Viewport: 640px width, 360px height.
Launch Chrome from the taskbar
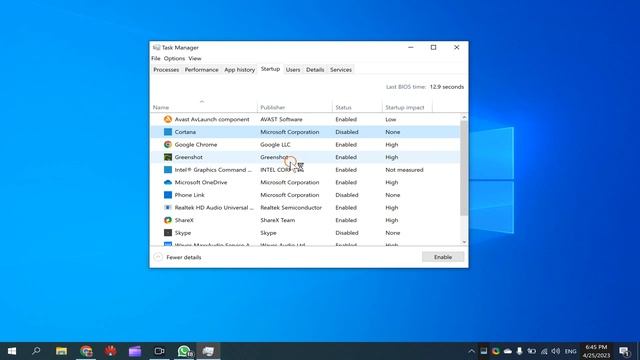point(86,351)
